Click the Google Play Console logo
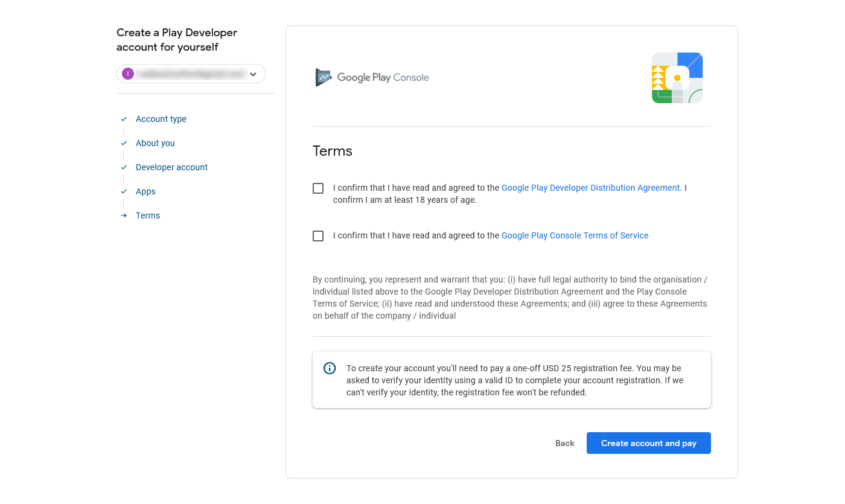Image resolution: width=845 pixels, height=504 pixels. point(372,77)
